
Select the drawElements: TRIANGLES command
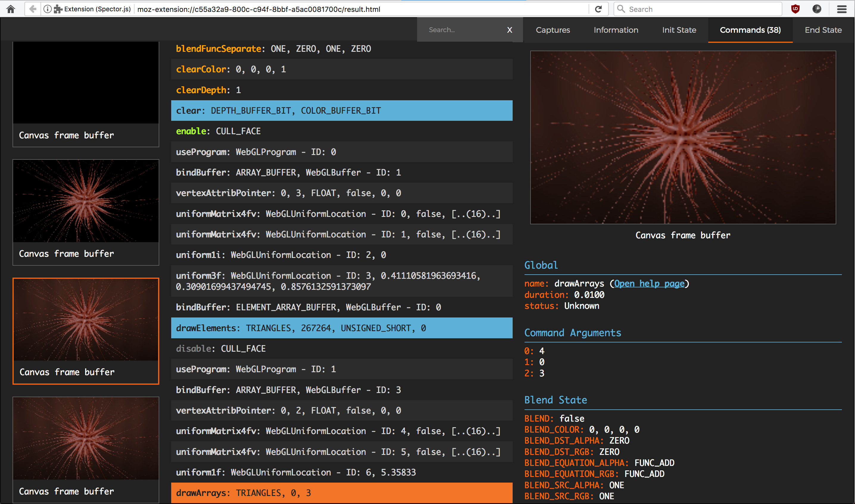pyautogui.click(x=341, y=328)
